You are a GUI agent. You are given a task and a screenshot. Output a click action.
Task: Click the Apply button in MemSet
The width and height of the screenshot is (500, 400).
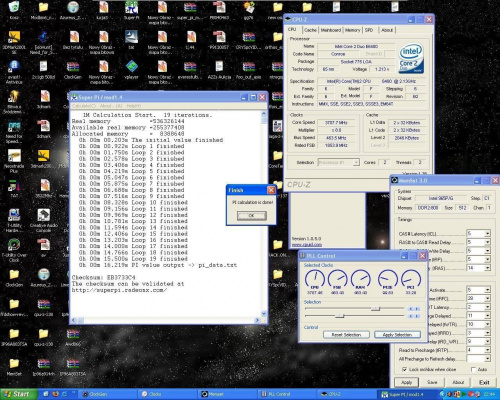coord(406,382)
